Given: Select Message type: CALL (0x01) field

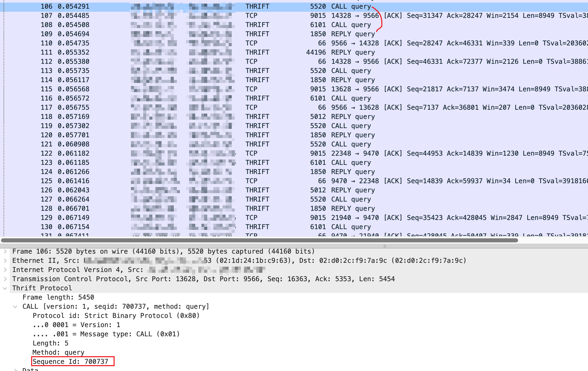Looking at the screenshot, I should [106, 334].
